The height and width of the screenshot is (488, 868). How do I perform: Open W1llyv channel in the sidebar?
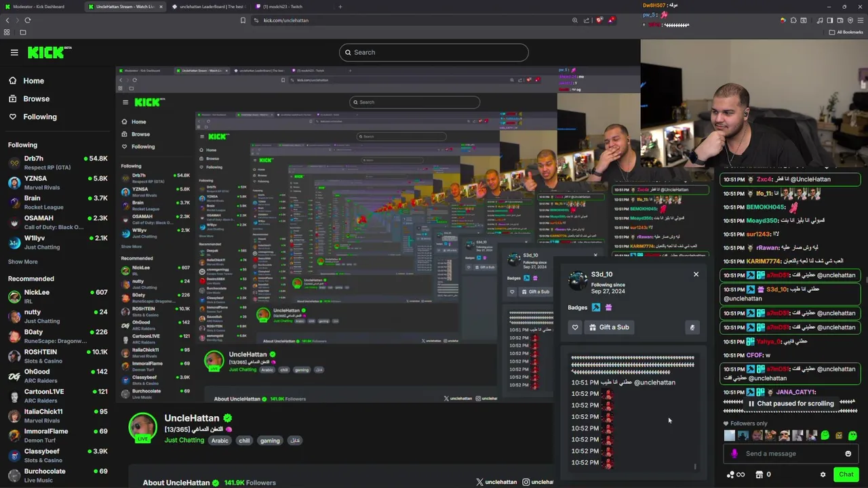[x=58, y=242]
